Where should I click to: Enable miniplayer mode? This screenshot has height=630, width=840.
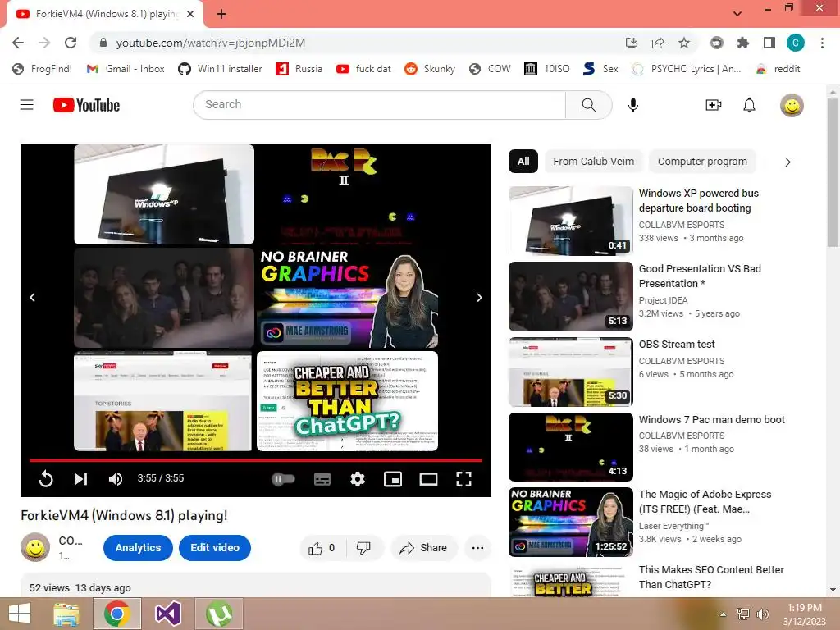(x=393, y=479)
